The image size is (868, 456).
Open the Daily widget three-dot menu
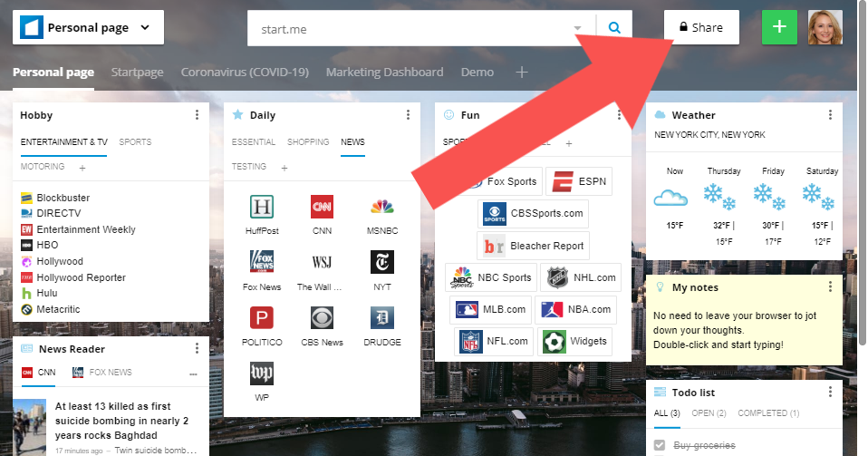pos(408,115)
